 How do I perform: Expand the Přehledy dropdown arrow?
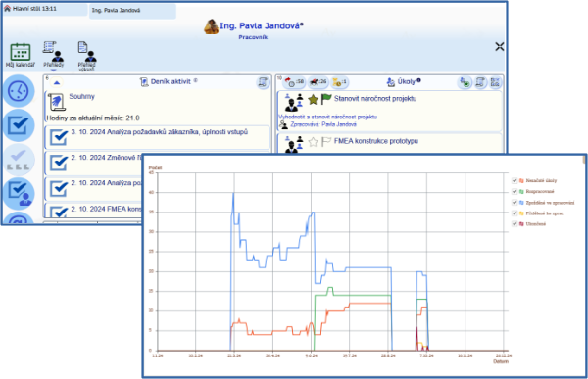point(53,71)
